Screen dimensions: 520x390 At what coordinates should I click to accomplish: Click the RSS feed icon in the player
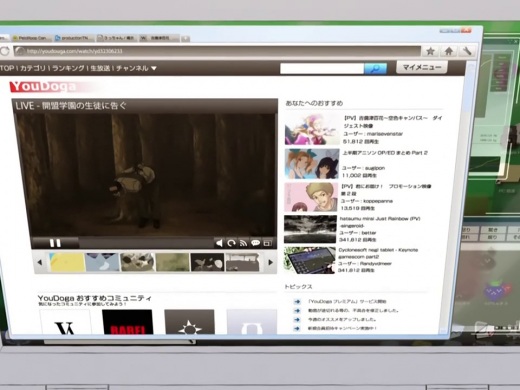pyautogui.click(x=243, y=243)
